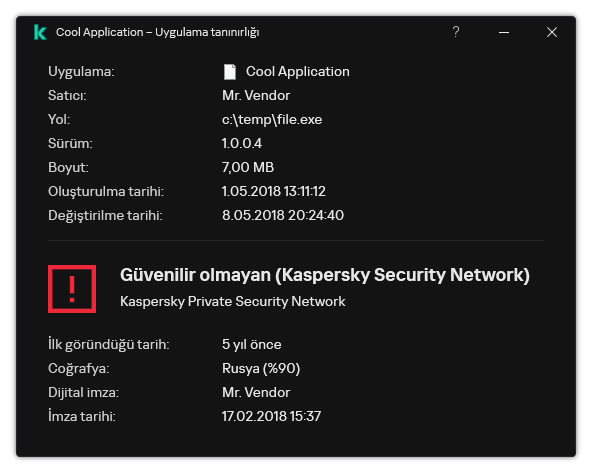Select the modified date '8.05.2018 20:24:40'
This screenshot has height=473, width=592.
(x=283, y=215)
